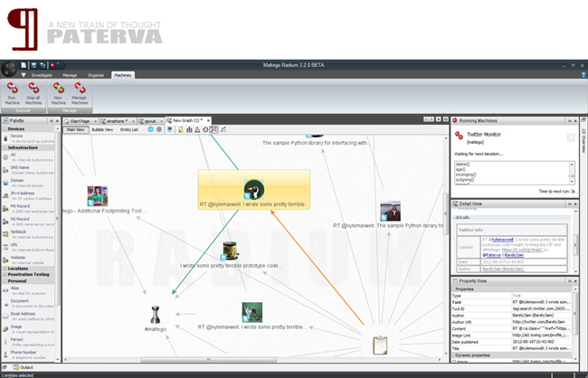Open the Investigate ribbon tab

[x=42, y=75]
